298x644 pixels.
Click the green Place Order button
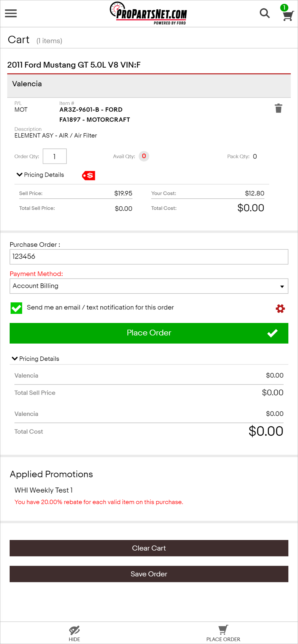pyautogui.click(x=149, y=333)
